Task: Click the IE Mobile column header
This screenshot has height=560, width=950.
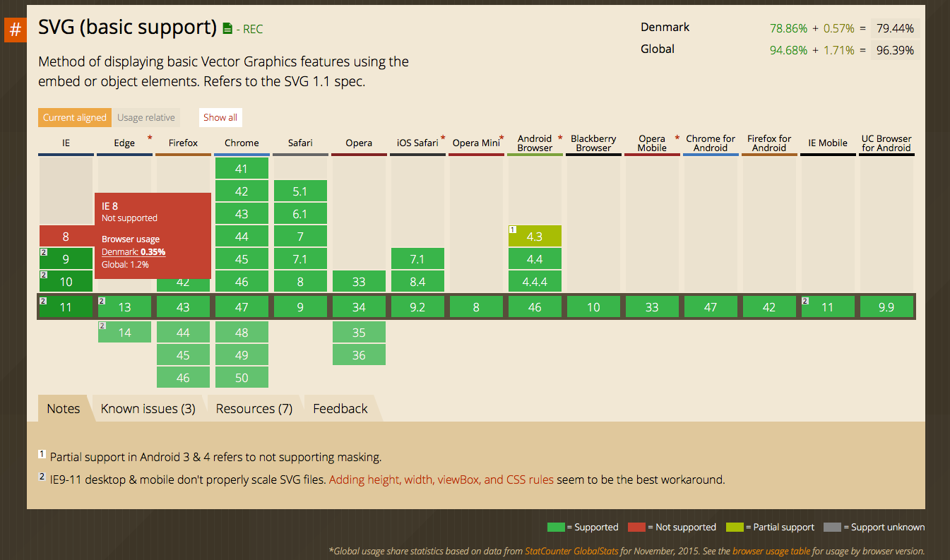Action: pyautogui.click(x=828, y=143)
